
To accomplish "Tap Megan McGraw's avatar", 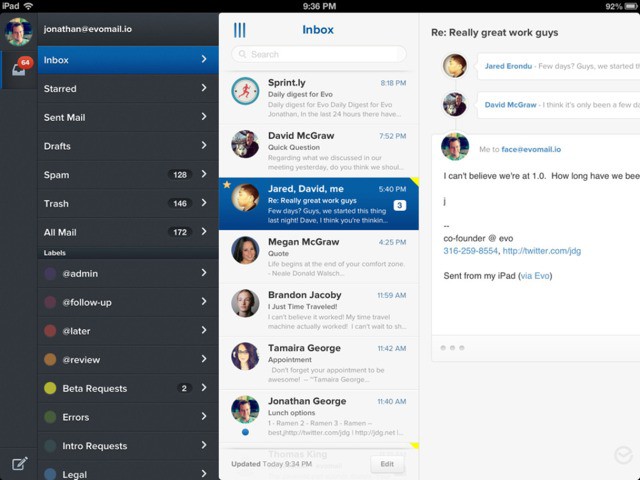I will point(245,250).
